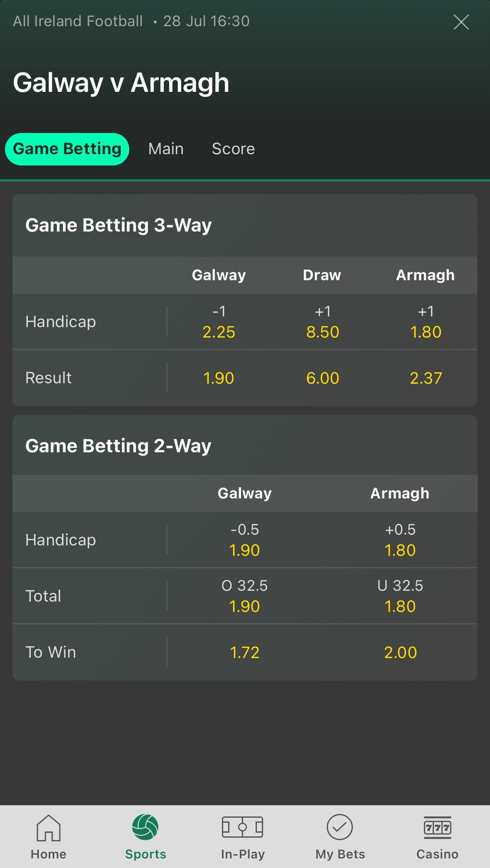This screenshot has height=868, width=490.
Task: Open the Casino section
Action: click(x=437, y=837)
